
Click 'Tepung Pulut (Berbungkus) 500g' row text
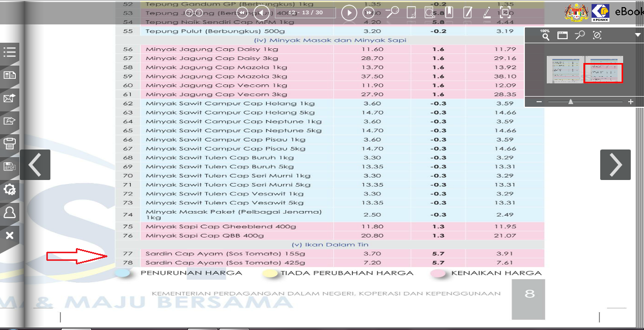pos(214,31)
